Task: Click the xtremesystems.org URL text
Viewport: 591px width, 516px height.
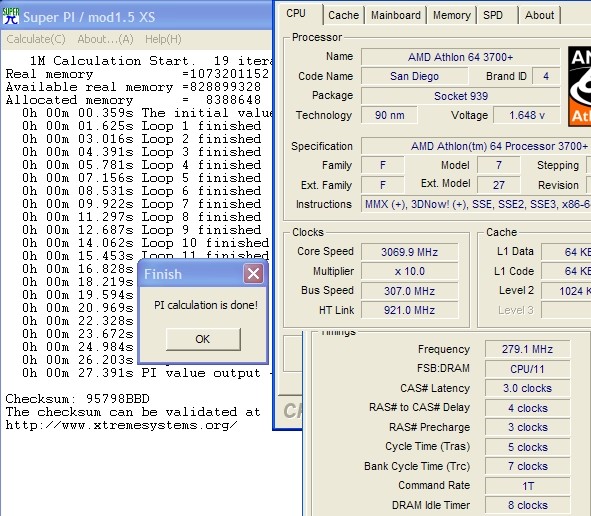Action: [x=121, y=425]
